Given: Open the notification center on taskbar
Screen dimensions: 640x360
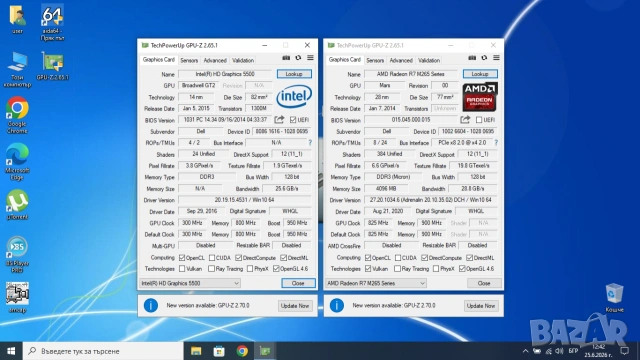Looking at the screenshot, I should click(624, 351).
